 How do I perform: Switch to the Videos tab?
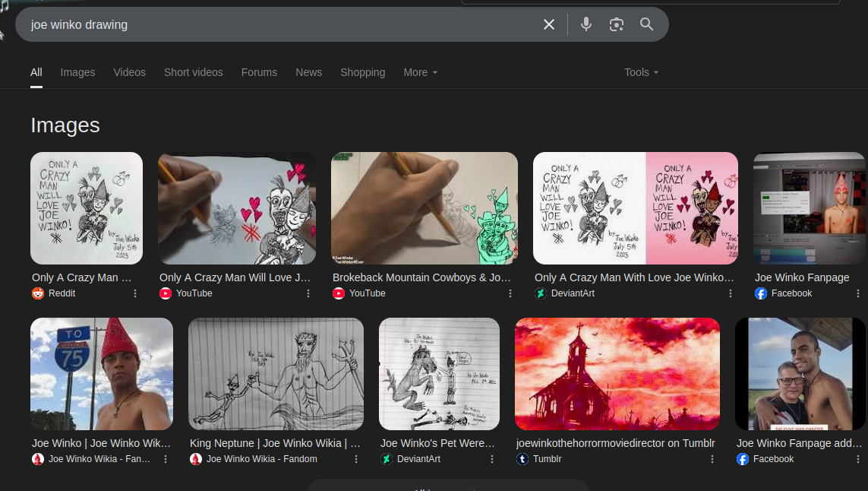point(130,73)
